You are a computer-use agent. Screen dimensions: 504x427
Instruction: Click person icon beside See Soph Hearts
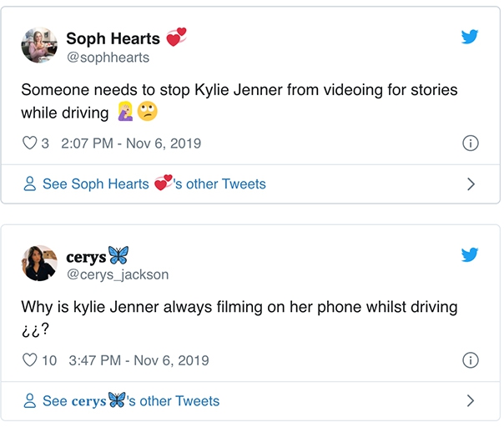coord(30,184)
